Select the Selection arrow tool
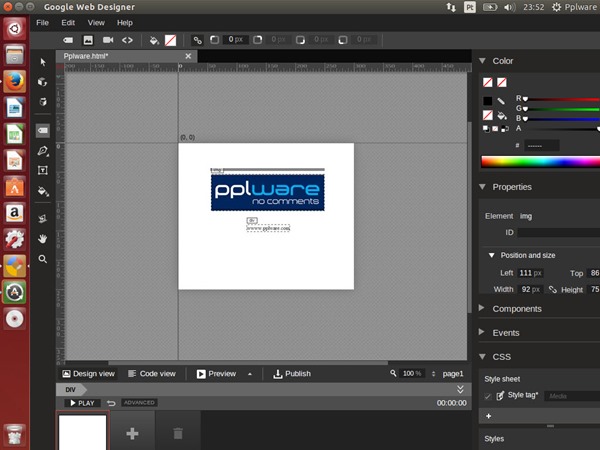600x450 pixels. tap(43, 62)
